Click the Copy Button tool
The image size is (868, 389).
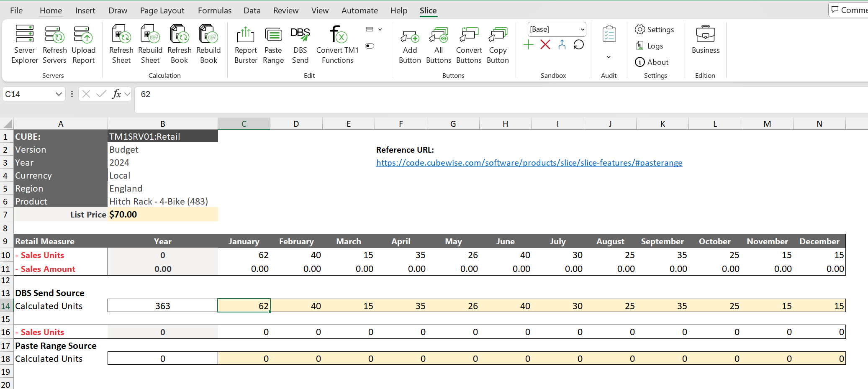498,44
